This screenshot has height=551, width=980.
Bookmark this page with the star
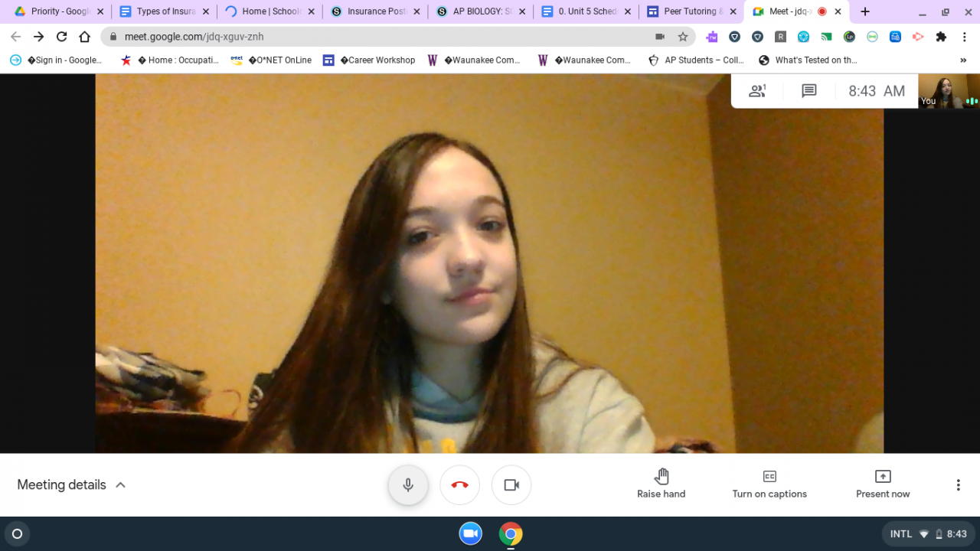click(x=683, y=37)
